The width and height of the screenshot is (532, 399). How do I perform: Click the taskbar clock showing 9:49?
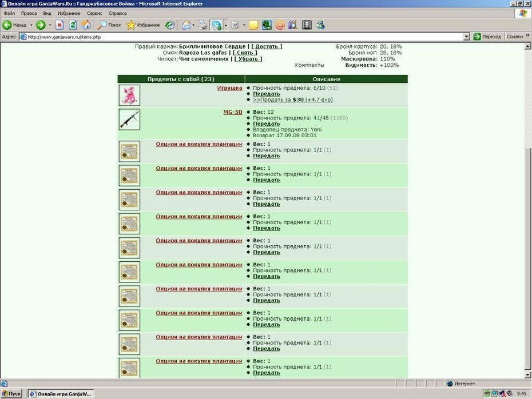point(522,394)
